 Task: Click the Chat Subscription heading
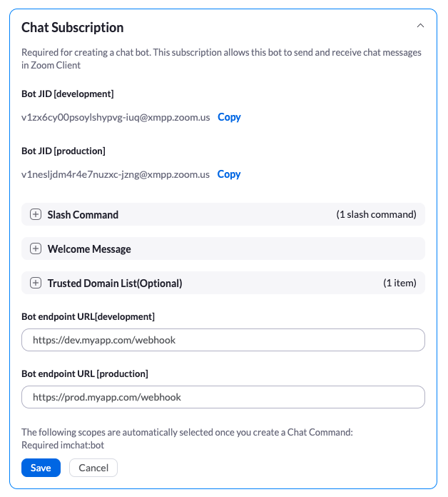pos(73,28)
